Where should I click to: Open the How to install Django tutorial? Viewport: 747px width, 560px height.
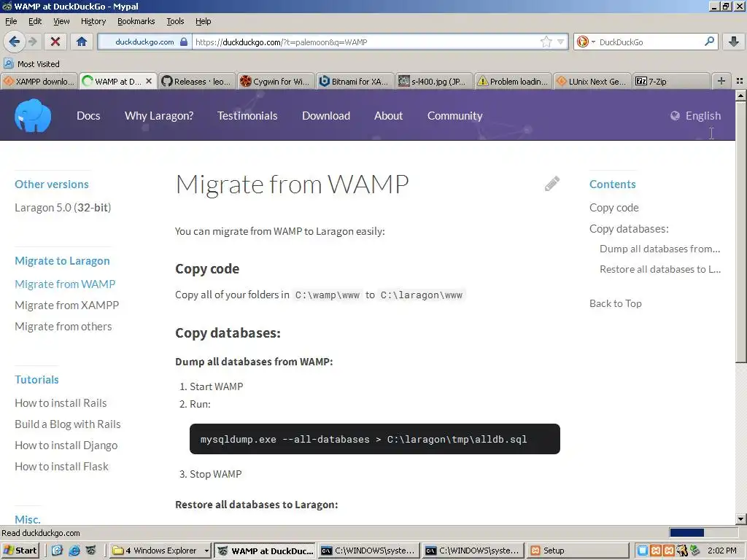pyautogui.click(x=66, y=446)
